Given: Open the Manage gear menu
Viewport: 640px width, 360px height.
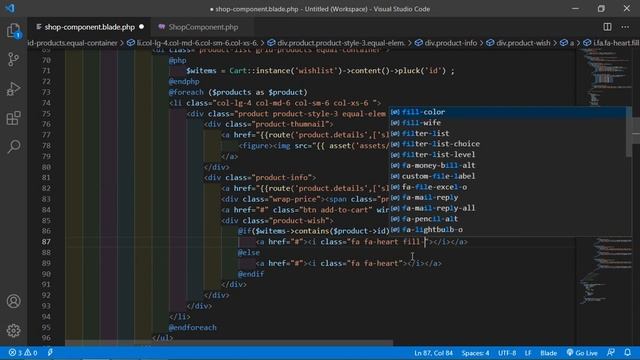Looking at the screenshot, I should click(x=13, y=330).
